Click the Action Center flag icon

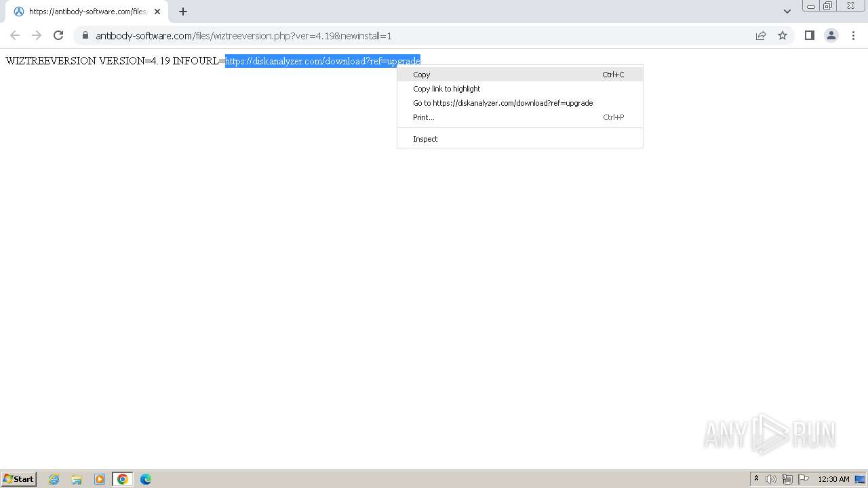point(804,479)
